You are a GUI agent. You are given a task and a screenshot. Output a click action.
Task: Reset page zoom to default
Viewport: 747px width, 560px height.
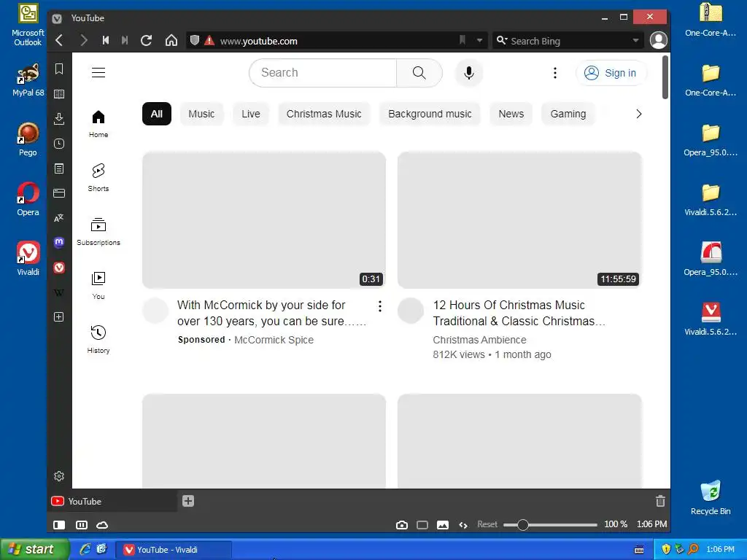tap(487, 524)
